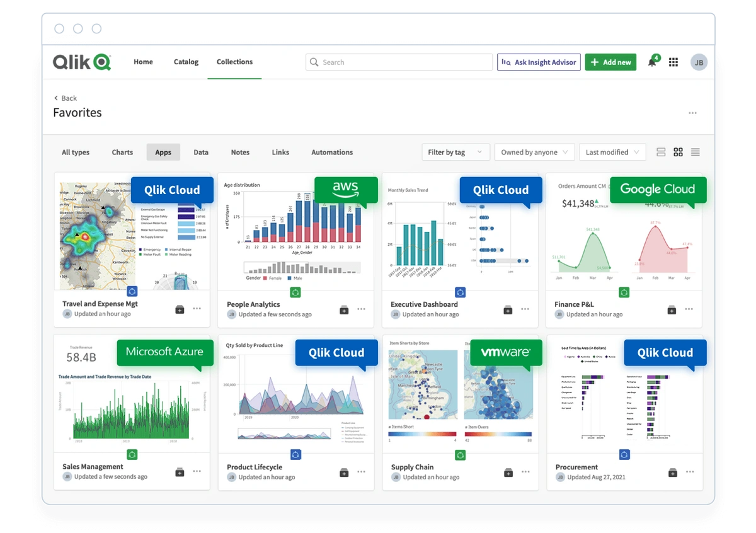The image size is (756, 533).
Task: Open People Analytics age chart thumbnail
Action: (x=295, y=231)
